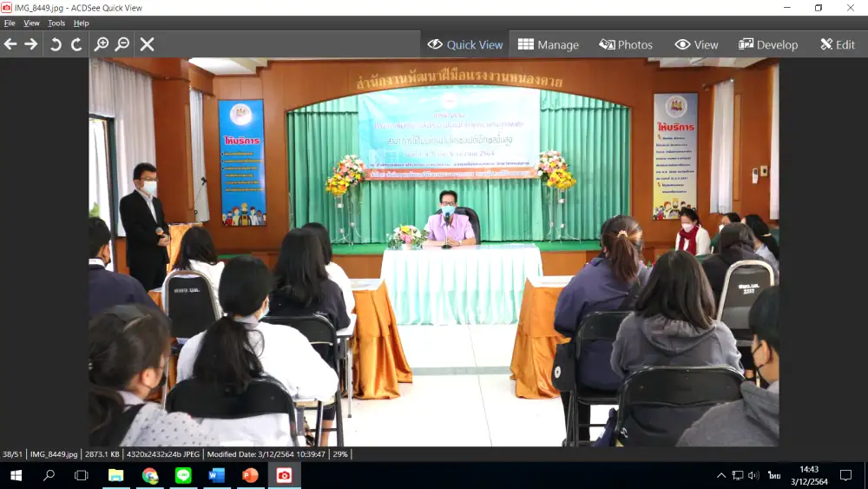Rotate image clockwise
This screenshot has width=868, height=489.
[x=76, y=44]
